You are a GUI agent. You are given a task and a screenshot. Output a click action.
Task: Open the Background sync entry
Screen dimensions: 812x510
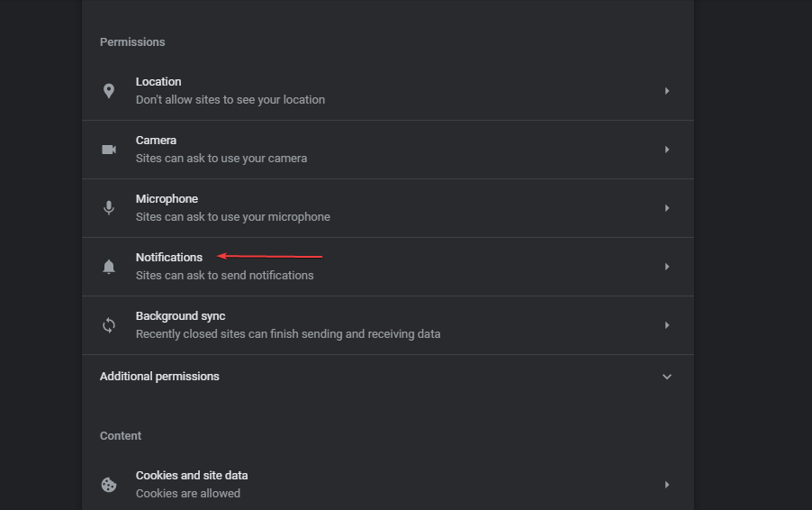(180, 316)
